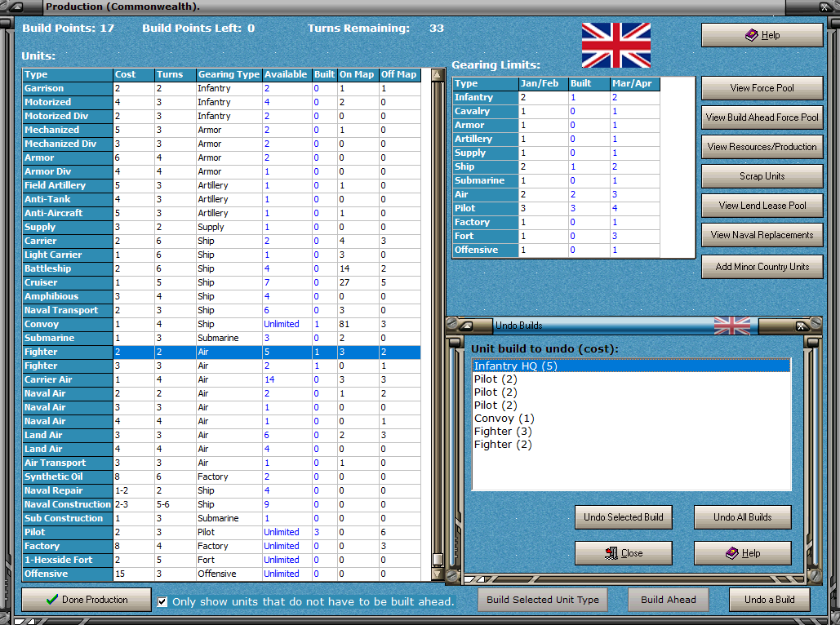Click Build Selected Unit Type
Screen dimensions: 840x625
(x=543, y=600)
